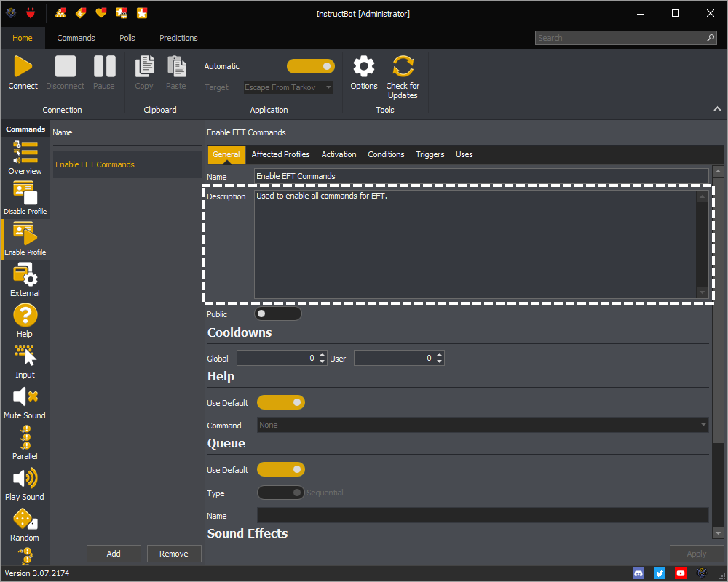This screenshot has height=582, width=728.
Task: Select the External command category icon
Action: (25, 276)
